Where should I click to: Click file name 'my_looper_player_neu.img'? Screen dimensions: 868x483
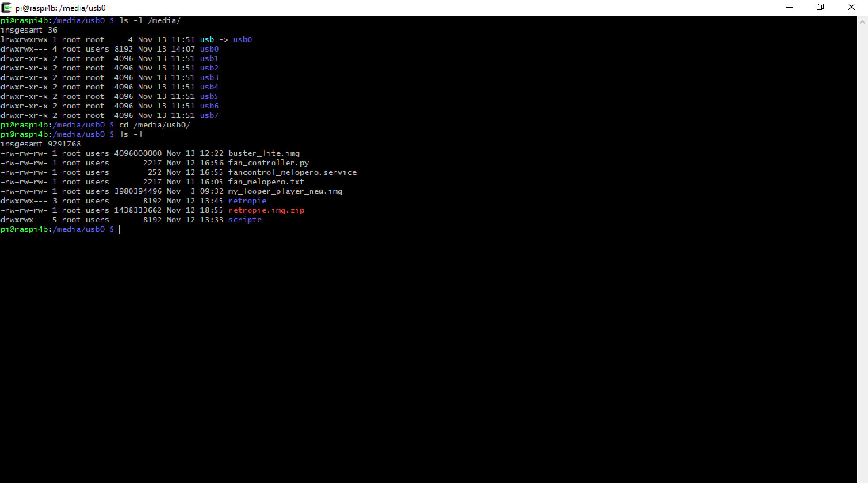point(285,192)
